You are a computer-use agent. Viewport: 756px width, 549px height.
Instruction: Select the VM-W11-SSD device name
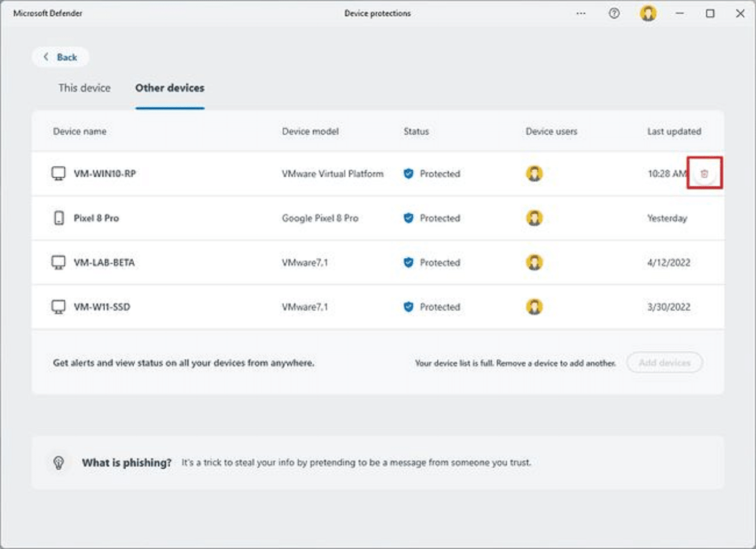tap(102, 307)
